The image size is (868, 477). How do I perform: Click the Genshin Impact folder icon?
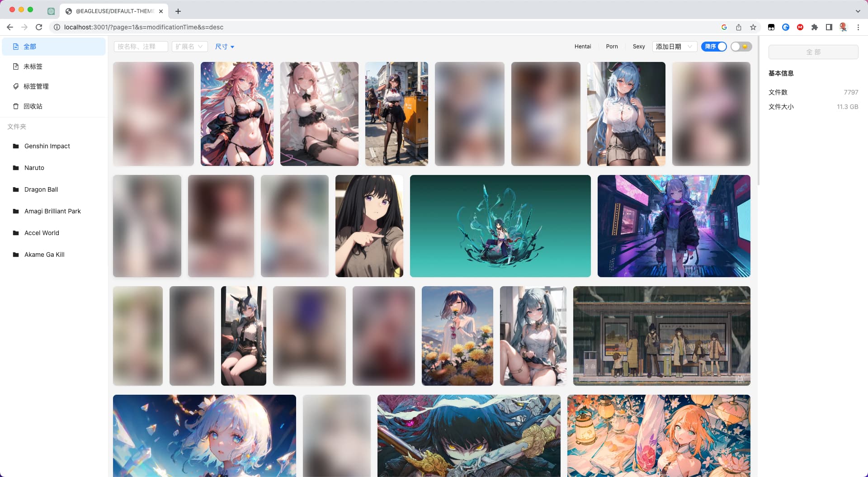pyautogui.click(x=16, y=146)
